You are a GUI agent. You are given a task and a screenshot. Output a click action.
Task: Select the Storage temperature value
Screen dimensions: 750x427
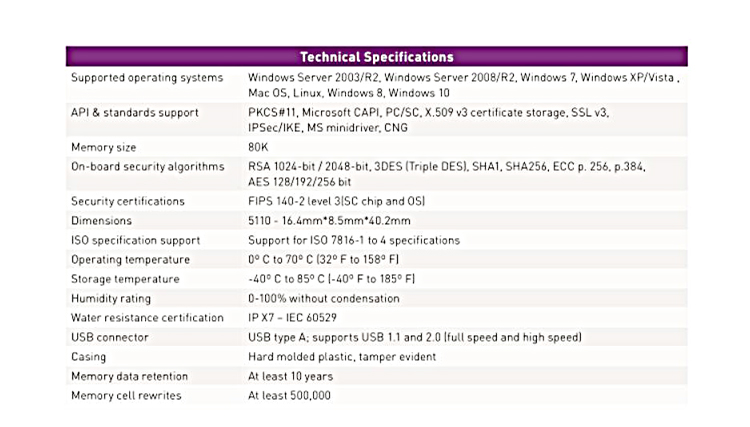pyautogui.click(x=331, y=279)
